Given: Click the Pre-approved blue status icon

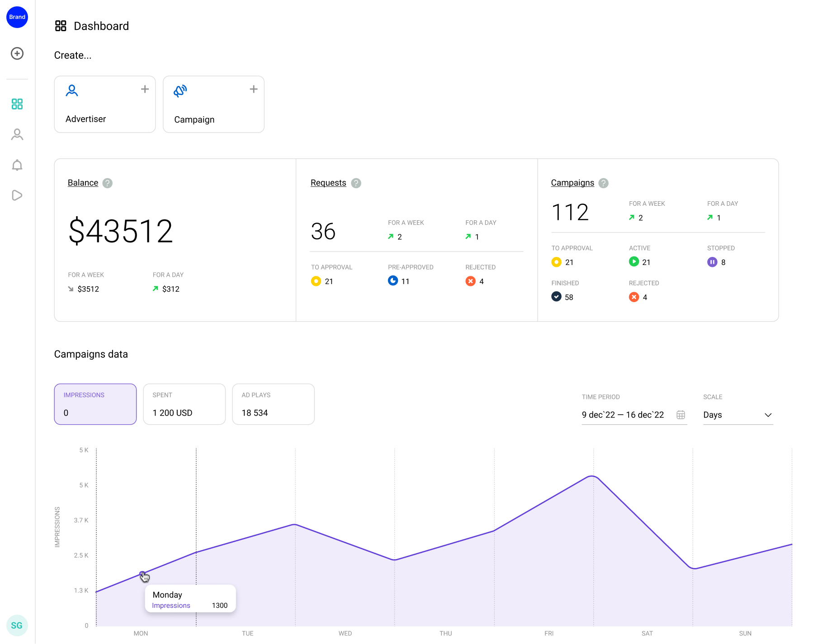Looking at the screenshot, I should click(x=393, y=281).
